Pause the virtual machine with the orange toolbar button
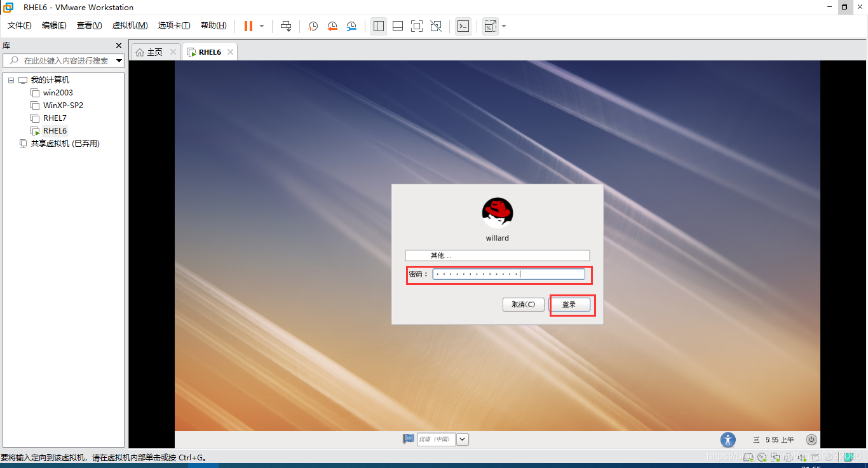The height and width of the screenshot is (468, 868). (x=248, y=26)
